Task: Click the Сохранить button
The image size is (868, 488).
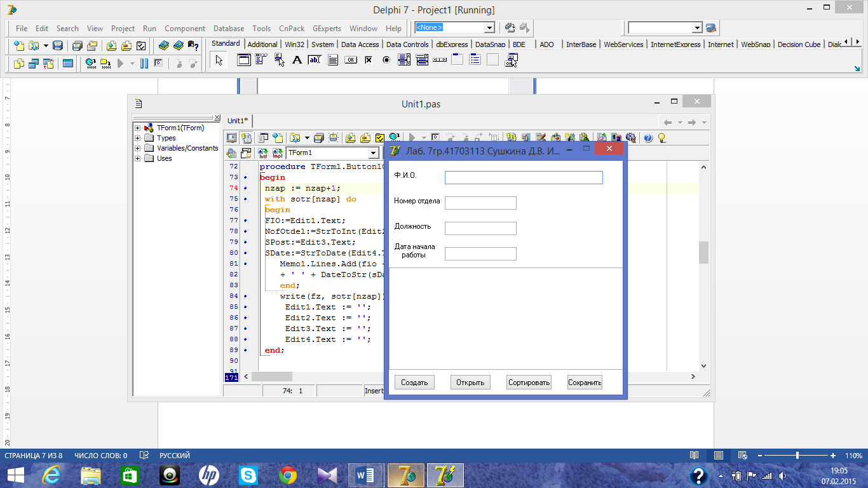Action: (585, 382)
